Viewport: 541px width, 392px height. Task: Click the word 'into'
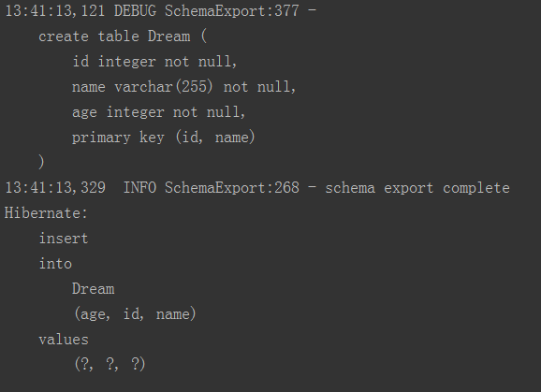tap(55, 264)
